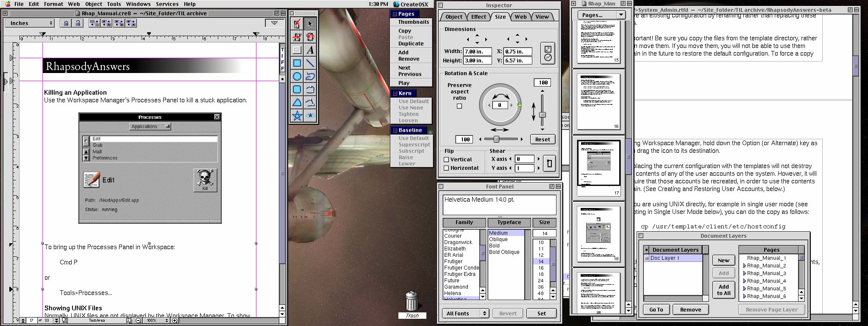Select the rotate object tool
The width and height of the screenshot is (868, 326).
coord(310,37)
